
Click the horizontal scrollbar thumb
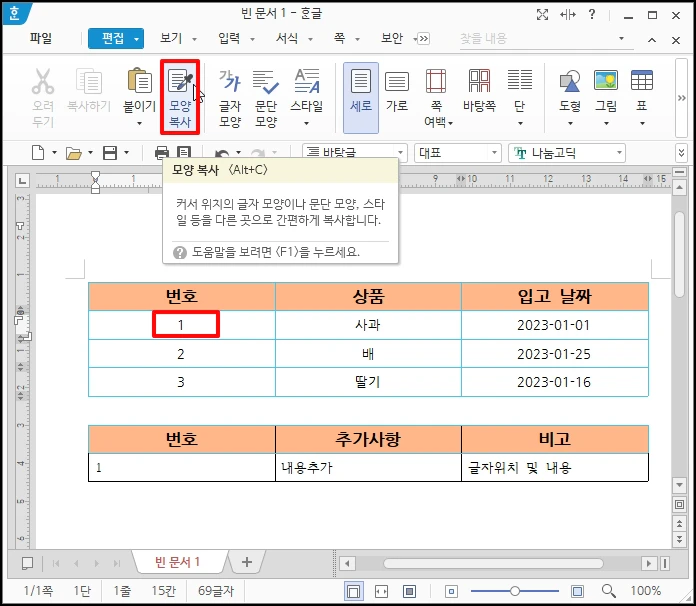click(x=493, y=563)
